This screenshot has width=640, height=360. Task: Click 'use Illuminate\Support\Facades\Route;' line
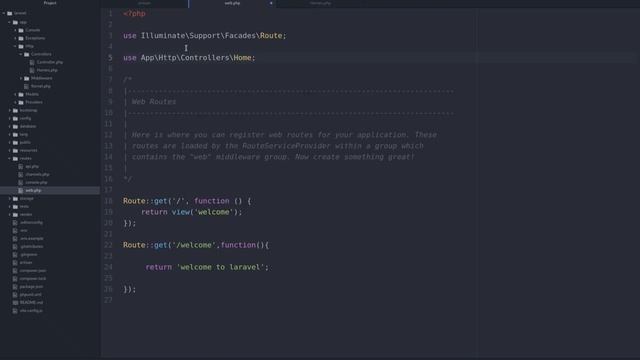coord(205,36)
